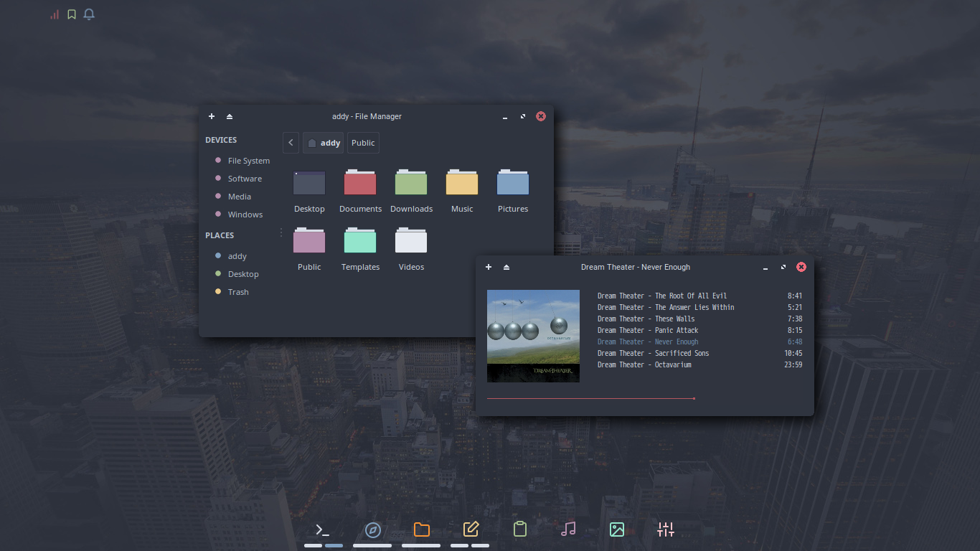Launch the web browser dock icon
The image size is (980, 551).
click(372, 529)
